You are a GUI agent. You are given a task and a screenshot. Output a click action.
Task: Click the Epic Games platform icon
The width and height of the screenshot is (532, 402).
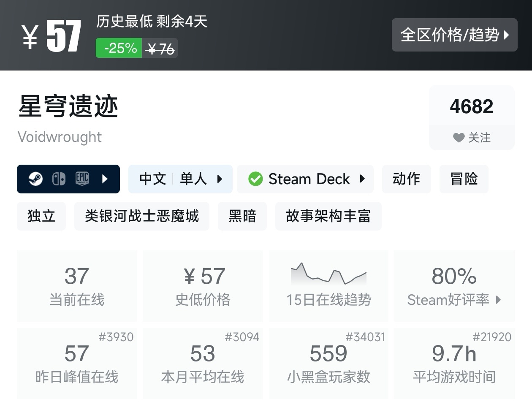tap(82, 179)
